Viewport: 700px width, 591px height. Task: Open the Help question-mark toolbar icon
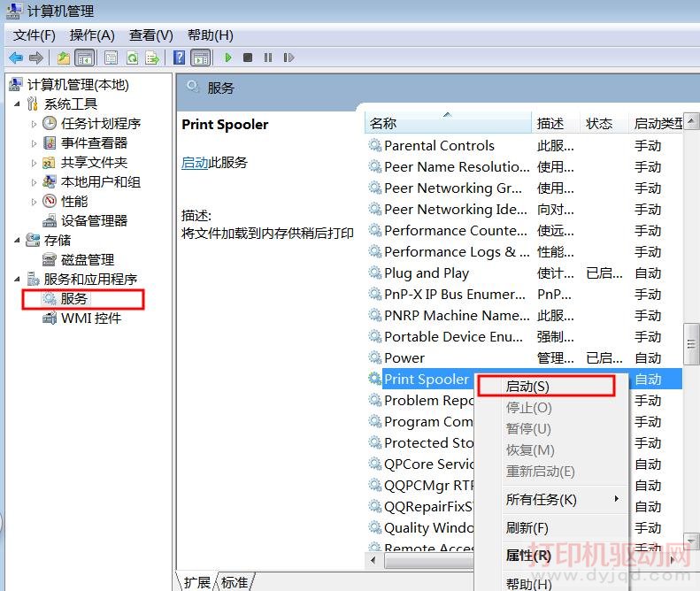179,58
